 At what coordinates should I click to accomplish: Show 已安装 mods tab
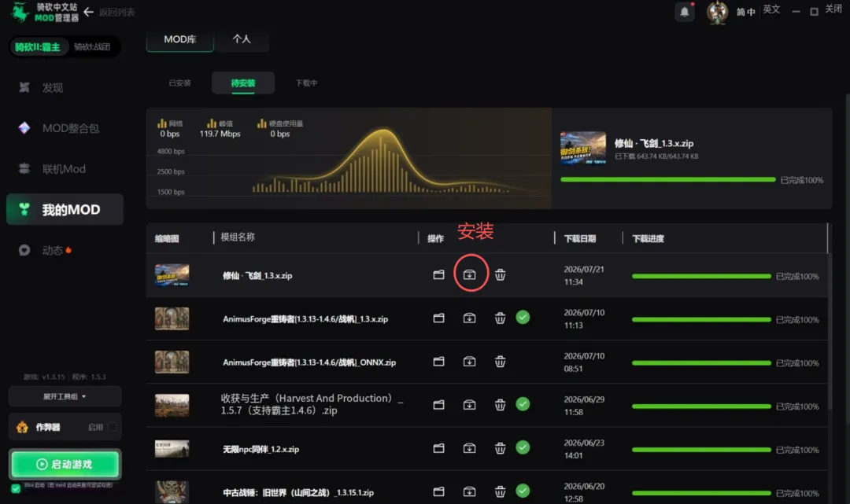[x=179, y=83]
